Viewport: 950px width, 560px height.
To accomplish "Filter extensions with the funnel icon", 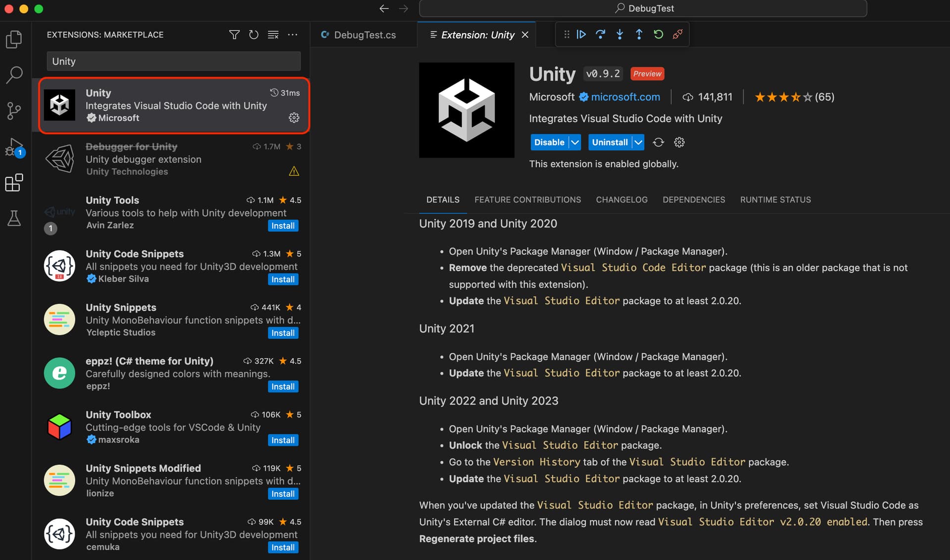I will [x=235, y=35].
